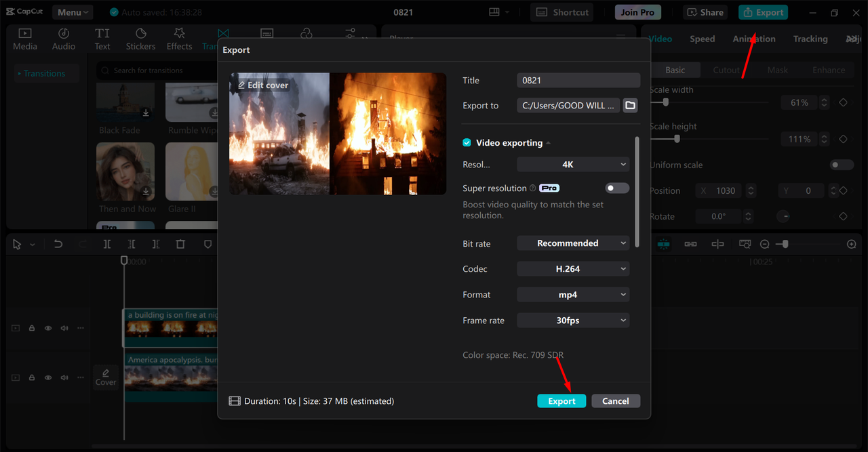Open the Effects panel
The width and height of the screenshot is (868, 452).
tap(179, 39)
